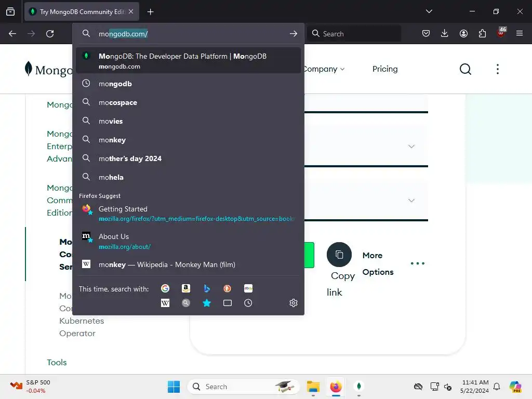Open search settings gear in urlbar panel

(x=294, y=303)
